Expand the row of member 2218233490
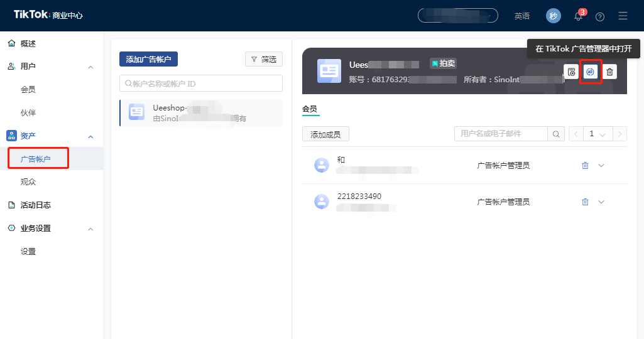This screenshot has height=339, width=644. [x=601, y=202]
